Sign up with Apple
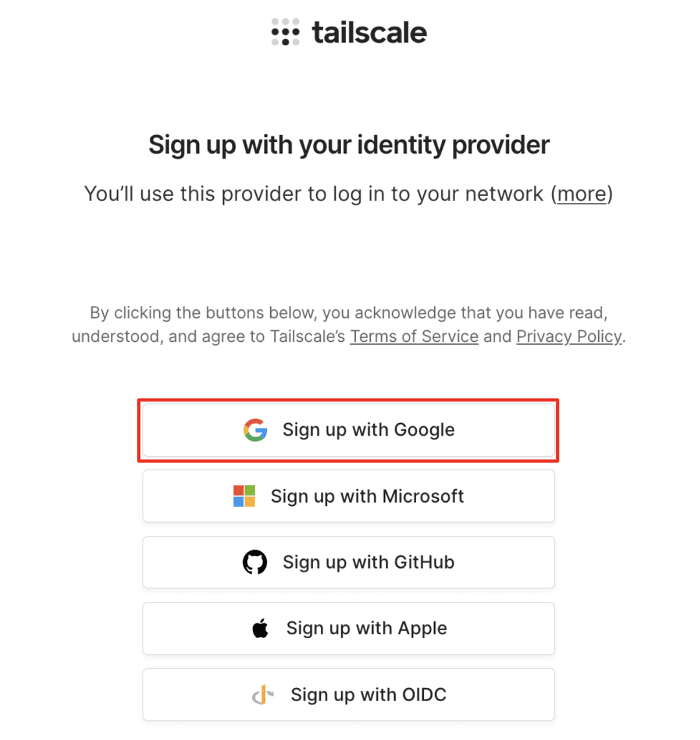Image resolution: width=700 pixels, height=740 pixels. coord(349,627)
